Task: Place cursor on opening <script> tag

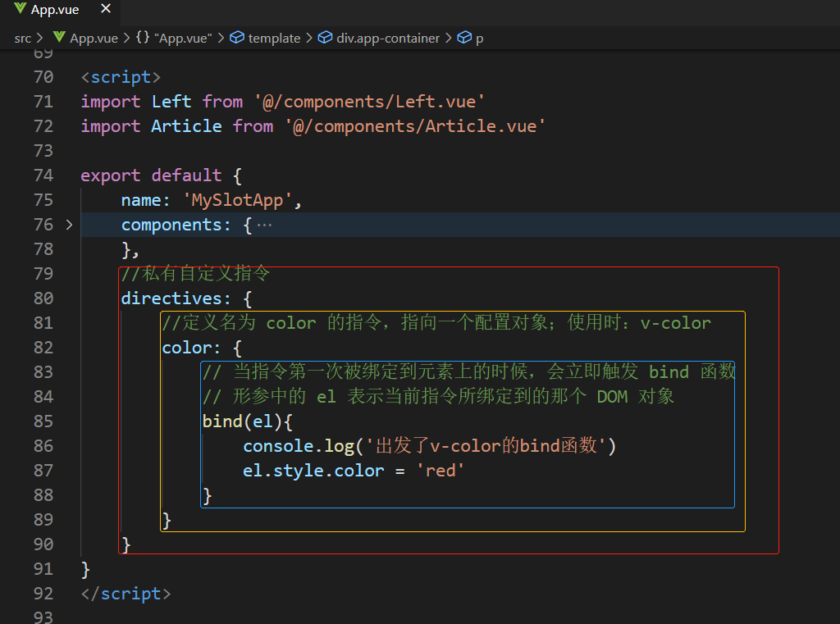Action: click(x=121, y=77)
